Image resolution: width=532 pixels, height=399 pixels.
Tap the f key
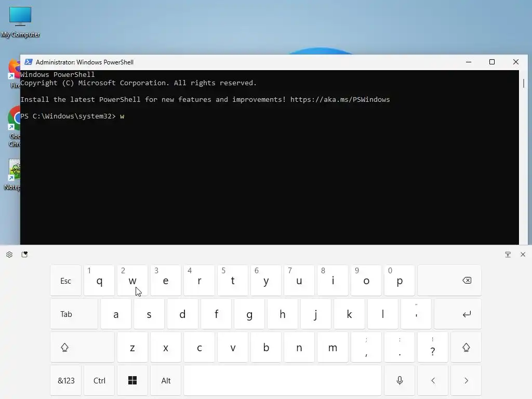click(216, 314)
